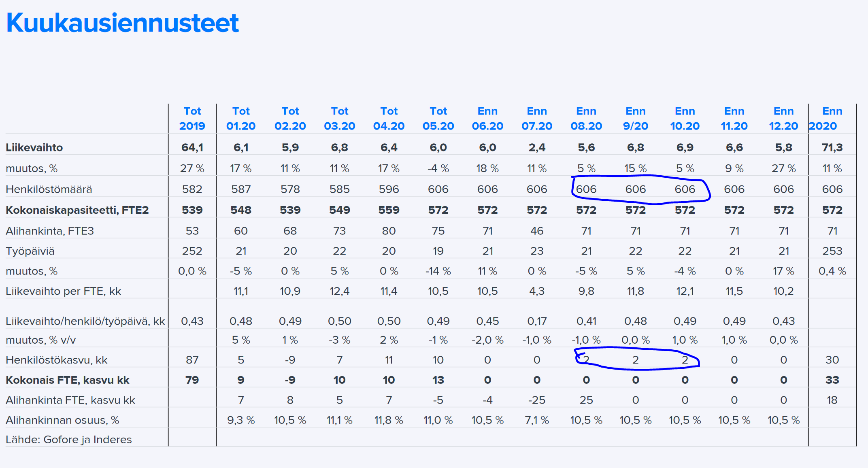The height and width of the screenshot is (468, 868).
Task: Click the 71,3 revenue forecast cell
Action: 832,147
